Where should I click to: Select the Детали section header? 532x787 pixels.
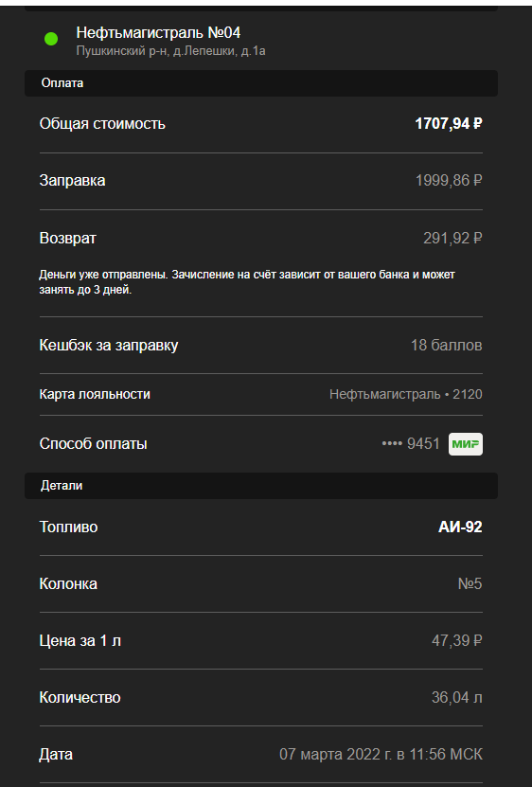[261, 485]
